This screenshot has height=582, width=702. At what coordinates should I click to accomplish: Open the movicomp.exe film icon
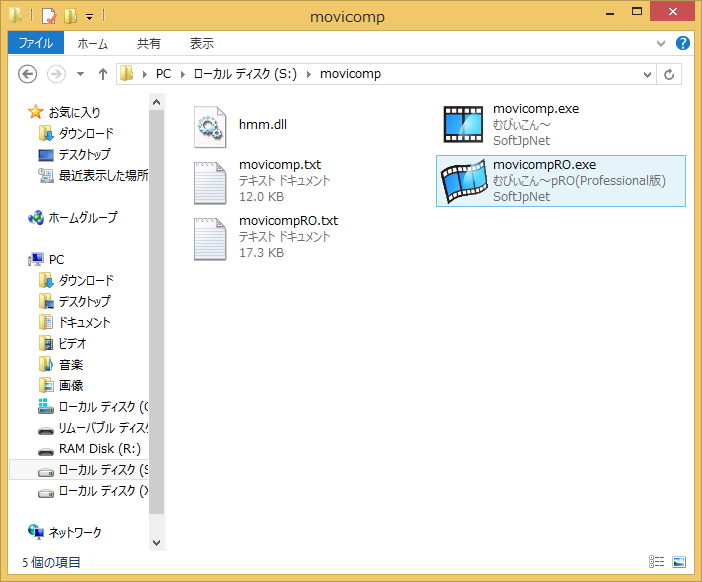click(x=463, y=124)
